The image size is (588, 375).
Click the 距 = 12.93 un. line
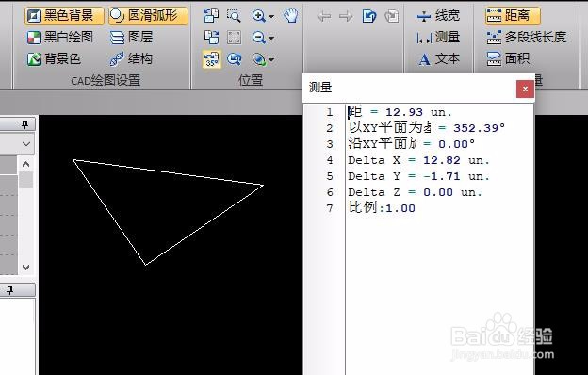pyautogui.click(x=400, y=112)
